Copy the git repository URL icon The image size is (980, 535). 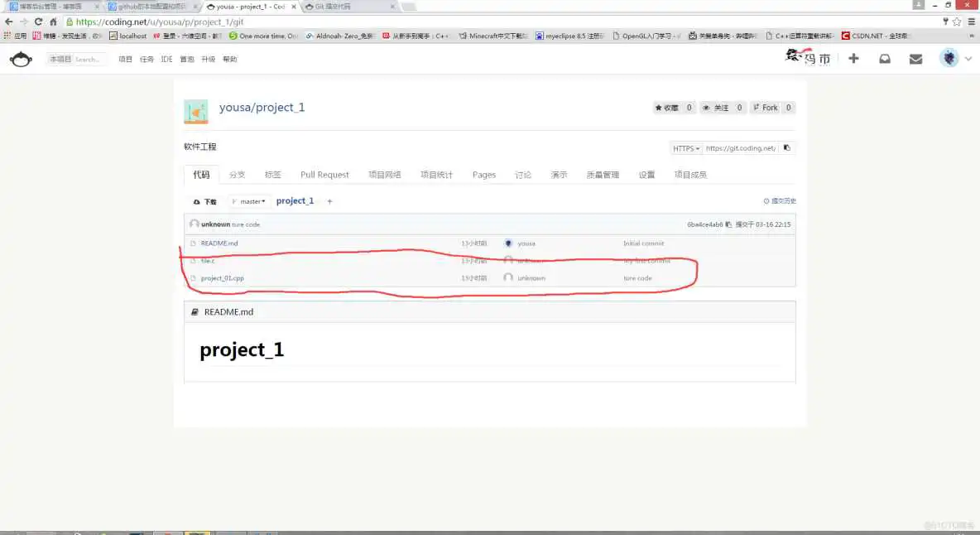[x=786, y=148]
